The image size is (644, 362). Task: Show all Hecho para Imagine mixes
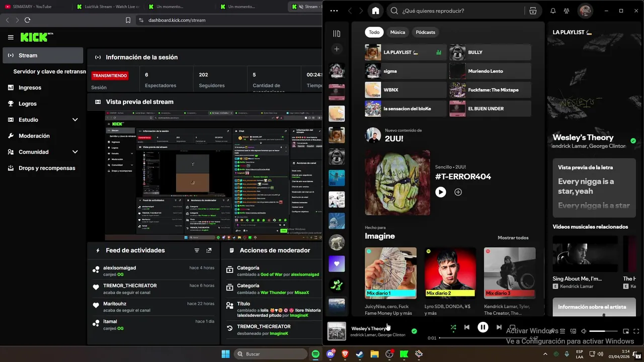513,238
